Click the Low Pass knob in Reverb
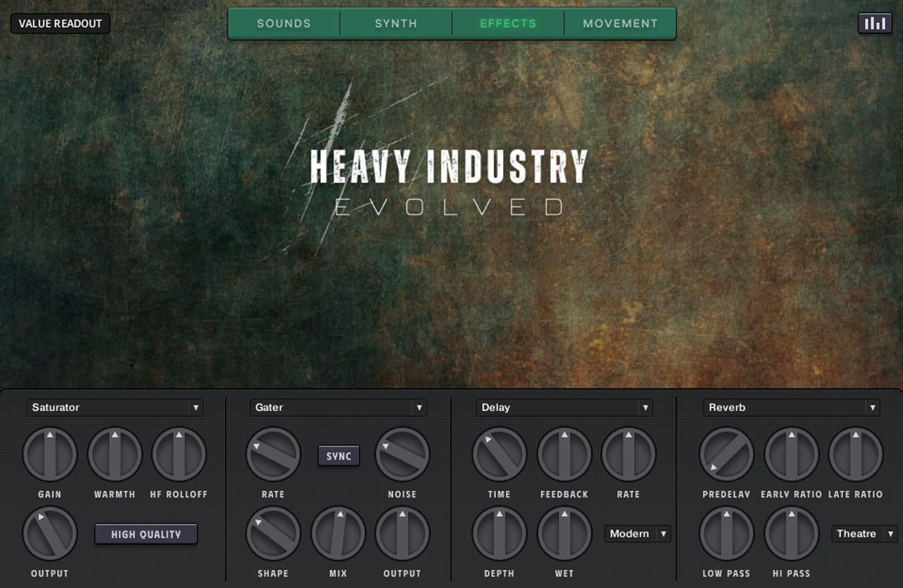Image resolution: width=903 pixels, height=588 pixels. (727, 532)
